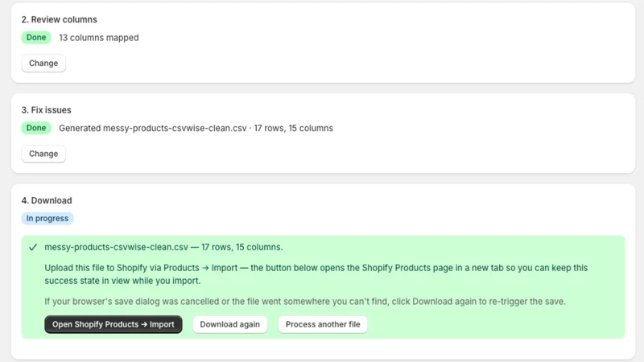Click Change under Fix issues
This screenshot has height=362, width=644.
(x=43, y=154)
